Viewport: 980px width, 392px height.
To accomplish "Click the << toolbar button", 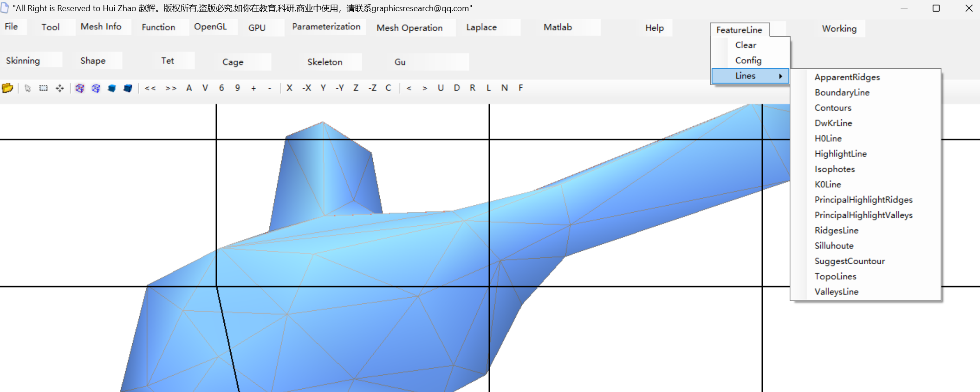I will [x=150, y=88].
